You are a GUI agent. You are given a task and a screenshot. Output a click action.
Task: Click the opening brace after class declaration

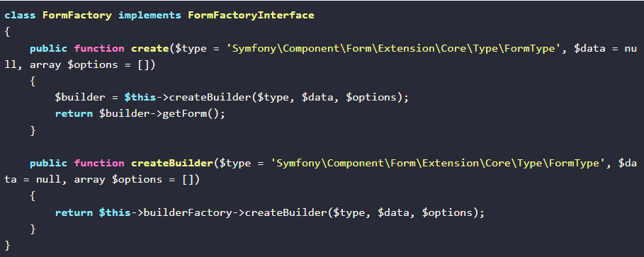[7, 32]
